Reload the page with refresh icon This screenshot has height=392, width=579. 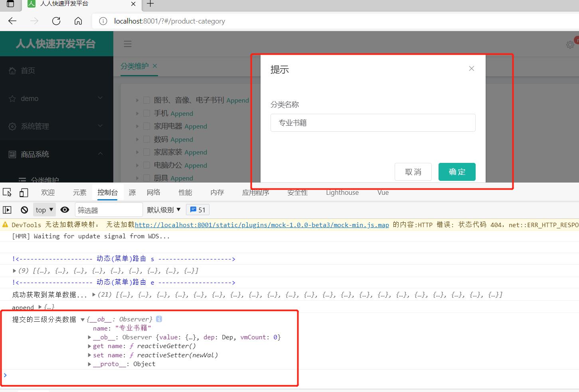[x=56, y=21]
